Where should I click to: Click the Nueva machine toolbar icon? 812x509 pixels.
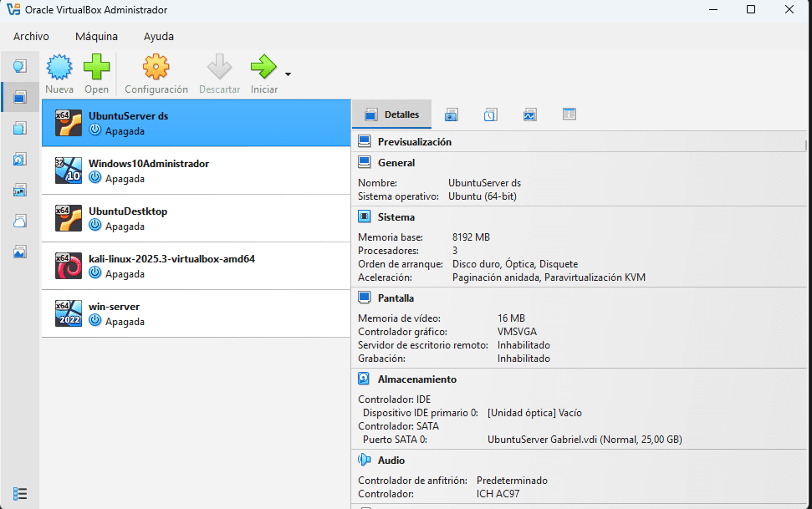tap(59, 67)
